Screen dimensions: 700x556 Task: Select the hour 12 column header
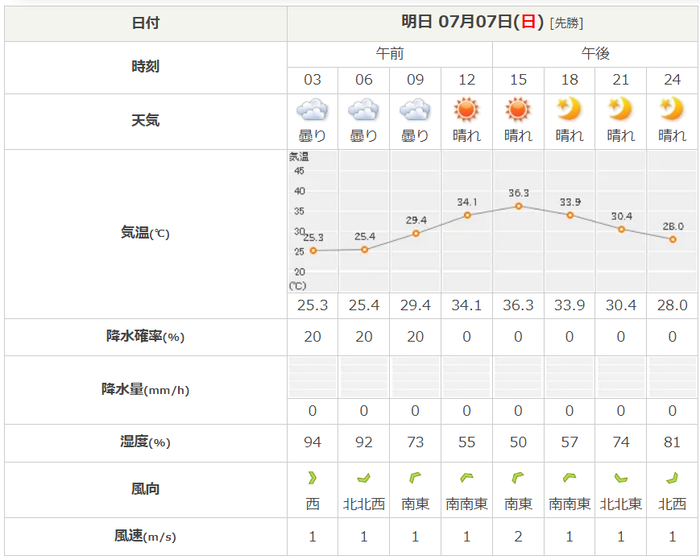467,80
